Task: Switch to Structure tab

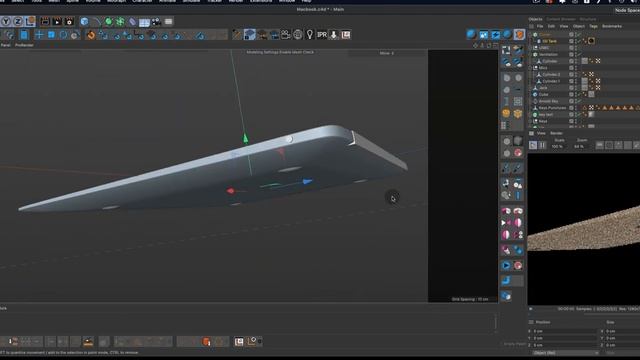Action: [x=588, y=19]
